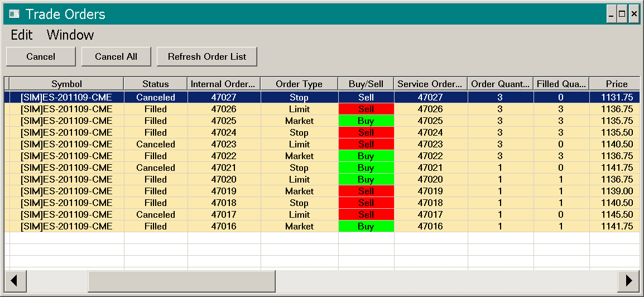Select the red Sell cell for order 47026
The width and height of the screenshot is (644, 297).
pyautogui.click(x=366, y=109)
